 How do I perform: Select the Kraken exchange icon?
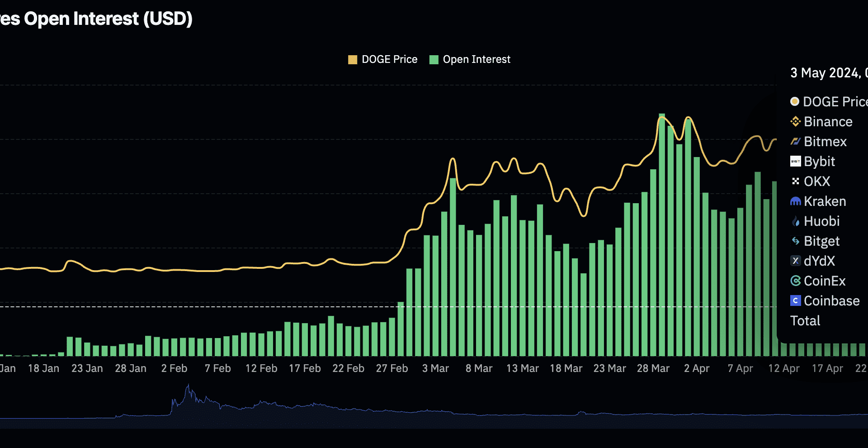794,201
